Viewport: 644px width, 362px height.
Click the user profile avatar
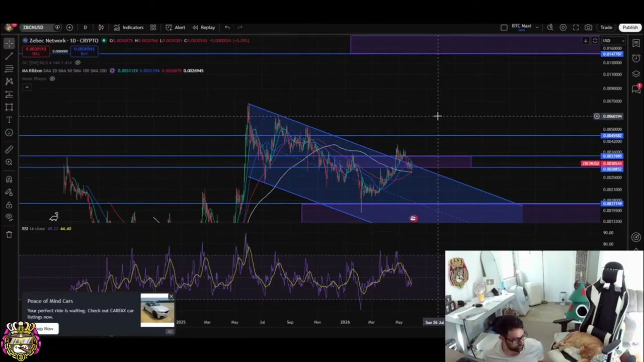pos(9,27)
